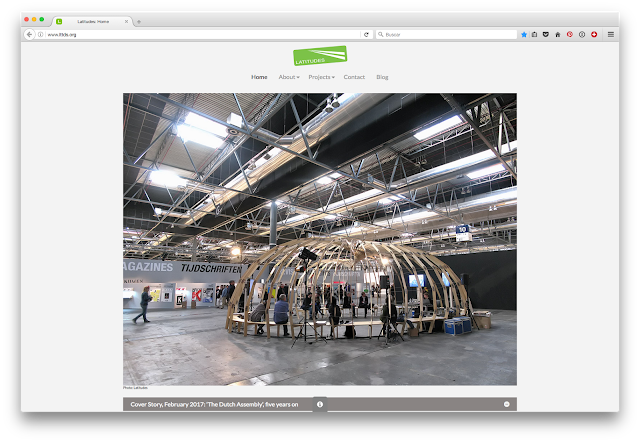
Task: Open the Blog page link
Action: tap(382, 77)
